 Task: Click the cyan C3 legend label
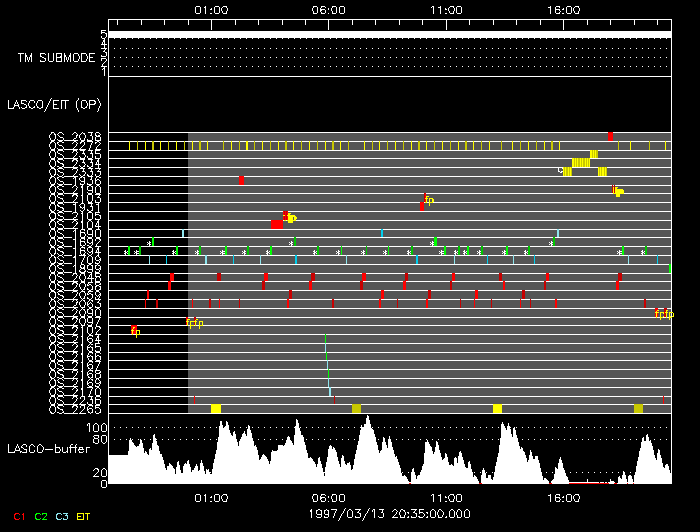coord(62,516)
